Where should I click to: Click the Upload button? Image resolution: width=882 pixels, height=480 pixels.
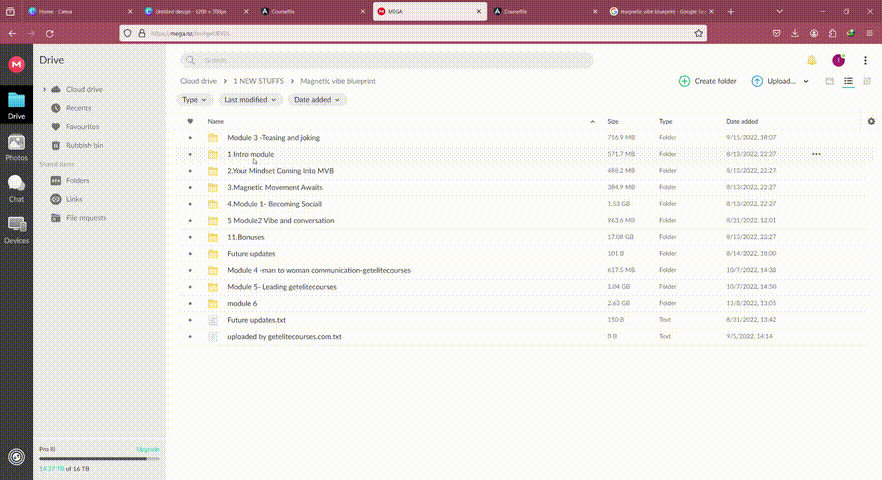(x=773, y=81)
